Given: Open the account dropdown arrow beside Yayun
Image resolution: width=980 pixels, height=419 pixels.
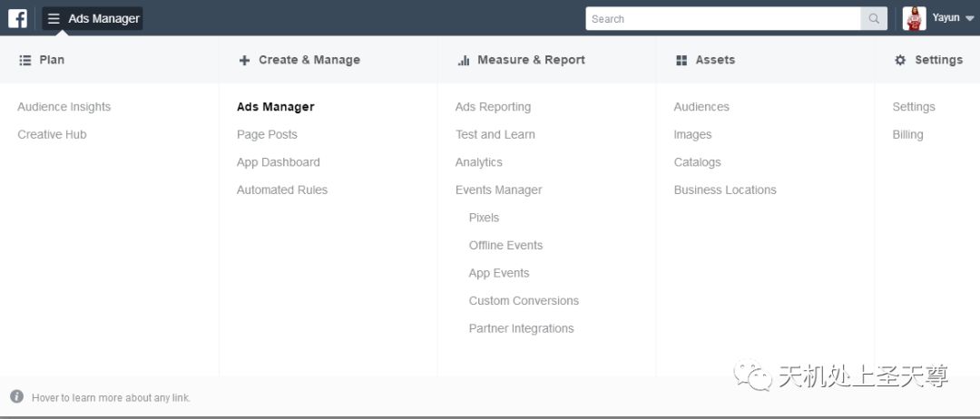Looking at the screenshot, I should tap(969, 19).
